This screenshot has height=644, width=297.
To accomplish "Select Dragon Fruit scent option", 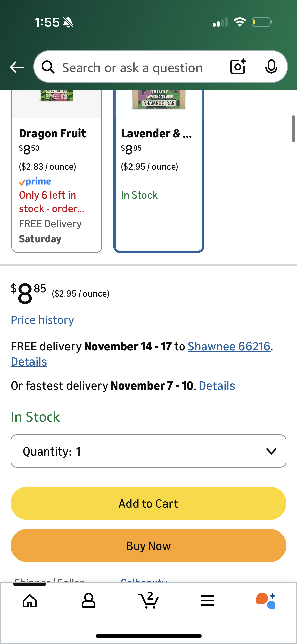I will coord(57,176).
